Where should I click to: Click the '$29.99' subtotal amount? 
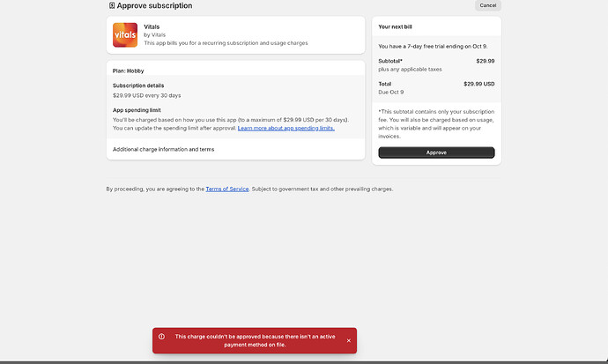tap(486, 61)
